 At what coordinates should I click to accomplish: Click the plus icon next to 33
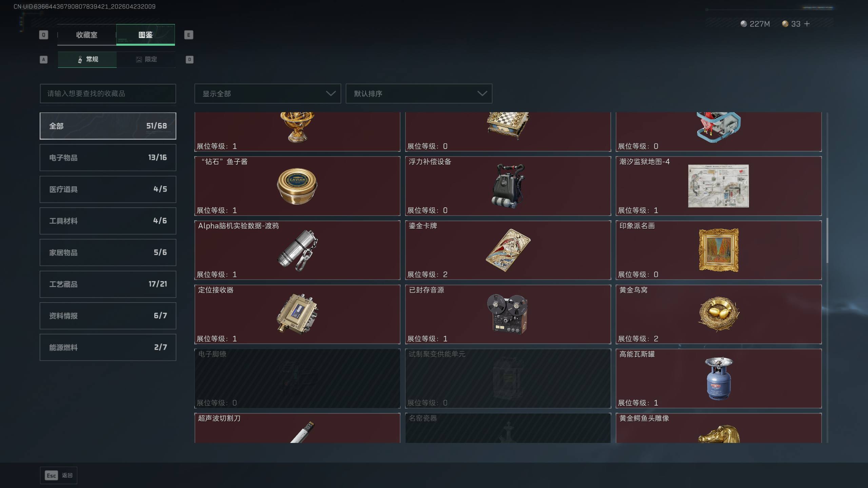pos(807,24)
